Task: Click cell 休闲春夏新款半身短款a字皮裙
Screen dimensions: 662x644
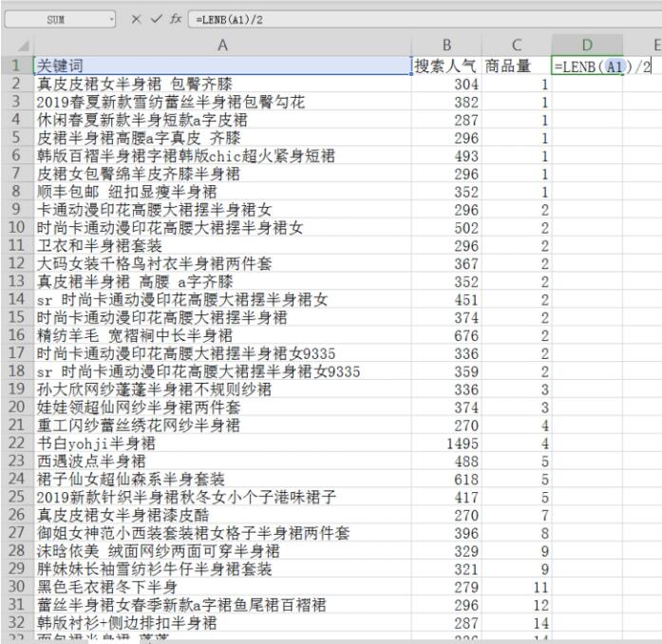Action: click(x=222, y=120)
